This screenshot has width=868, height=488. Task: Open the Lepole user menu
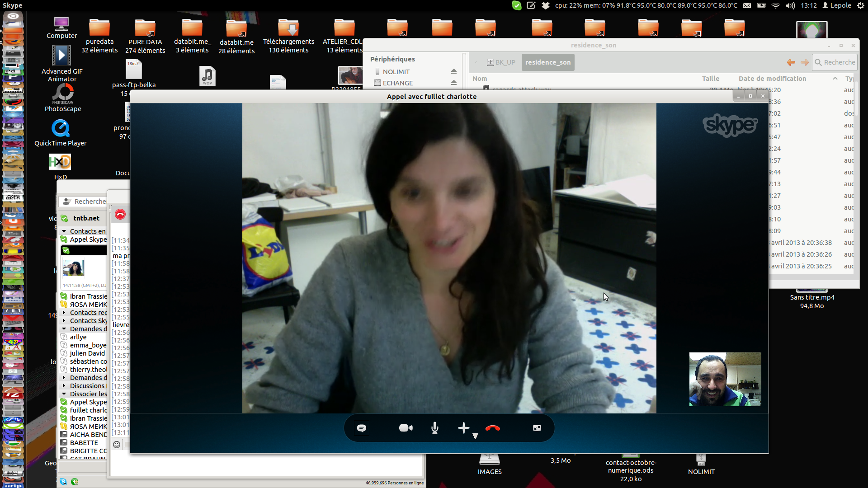pos(837,5)
